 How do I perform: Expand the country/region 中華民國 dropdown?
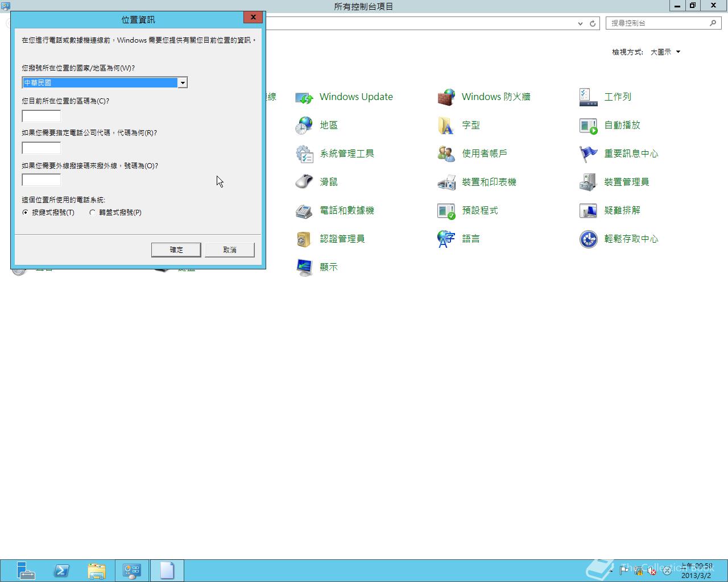coord(183,83)
